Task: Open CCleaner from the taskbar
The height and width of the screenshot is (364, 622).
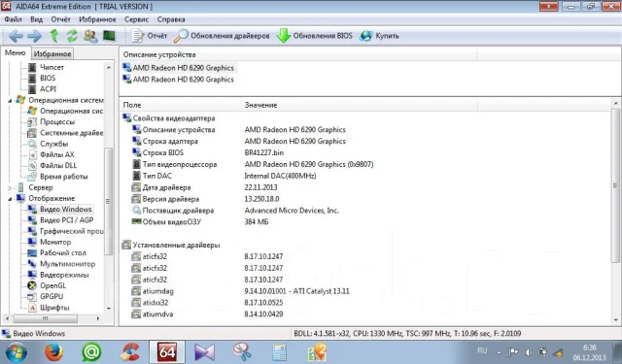Action: click(129, 352)
